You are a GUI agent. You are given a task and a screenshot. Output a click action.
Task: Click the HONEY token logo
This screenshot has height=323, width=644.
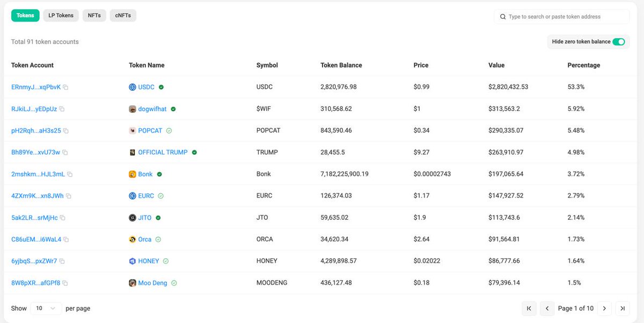[x=133, y=261]
